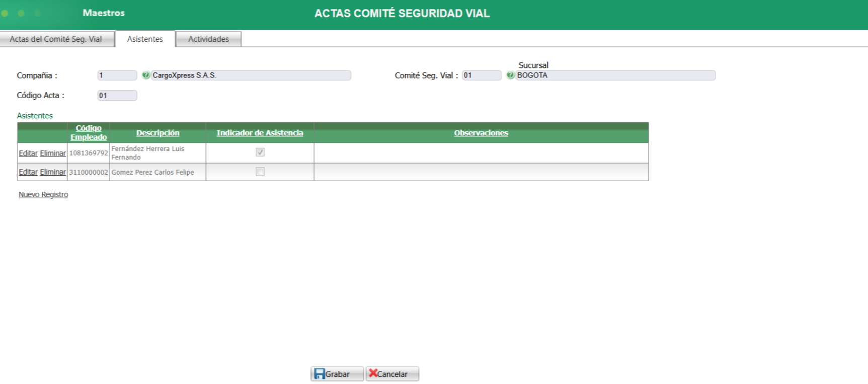Click the Sucursal label
Viewport: 868px width, 384px height.
[x=533, y=65]
